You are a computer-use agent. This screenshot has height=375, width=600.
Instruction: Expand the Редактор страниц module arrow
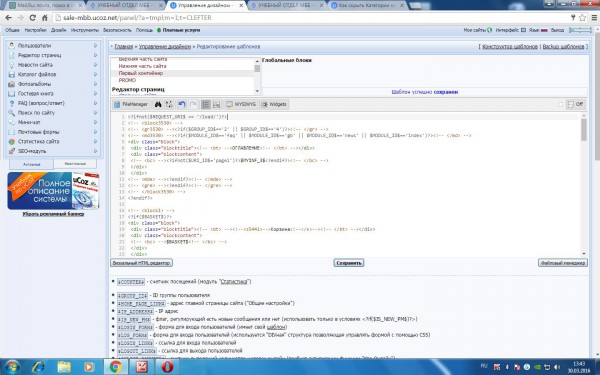(x=95, y=55)
